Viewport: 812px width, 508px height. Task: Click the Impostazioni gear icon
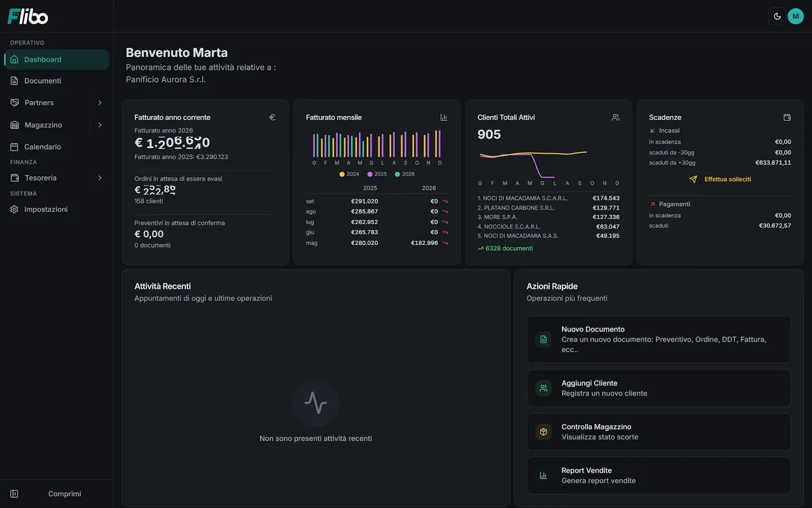[14, 209]
